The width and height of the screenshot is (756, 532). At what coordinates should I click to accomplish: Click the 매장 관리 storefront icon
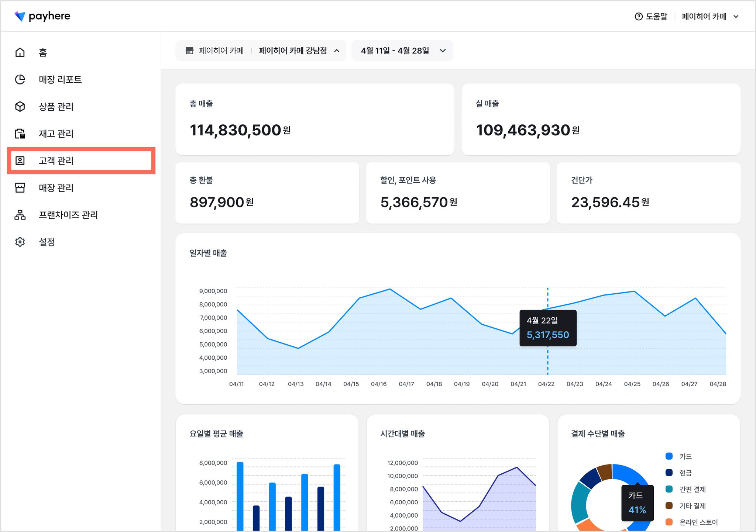click(20, 188)
